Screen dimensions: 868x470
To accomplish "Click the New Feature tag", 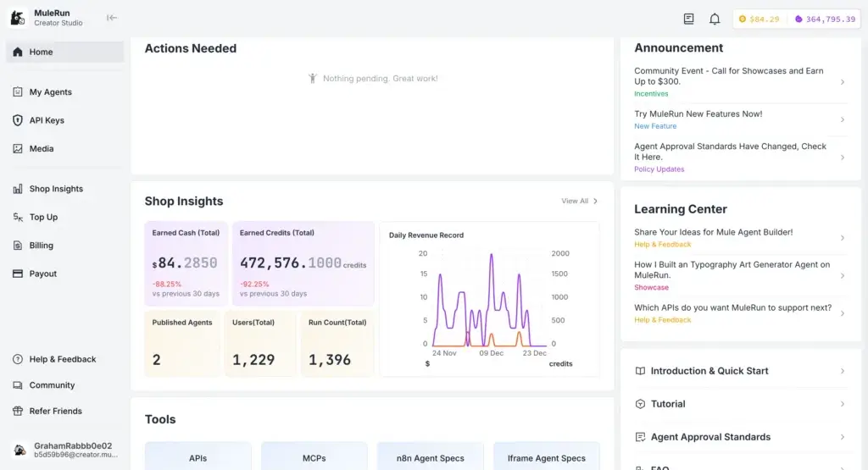I will [655, 126].
